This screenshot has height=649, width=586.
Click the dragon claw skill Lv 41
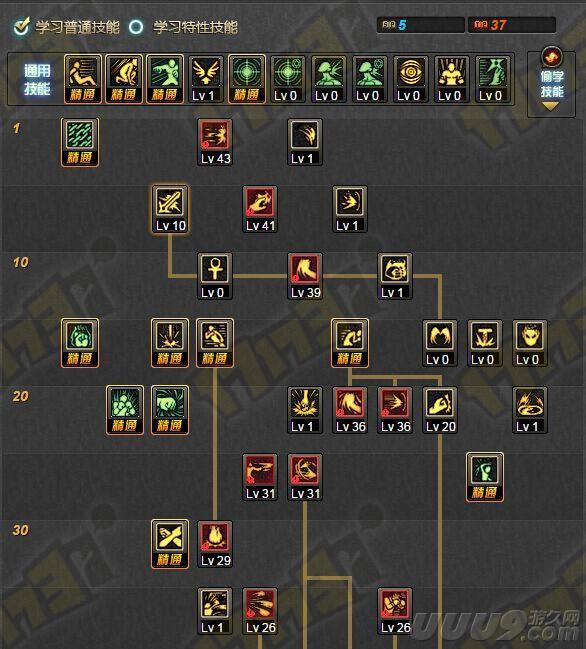click(x=260, y=209)
